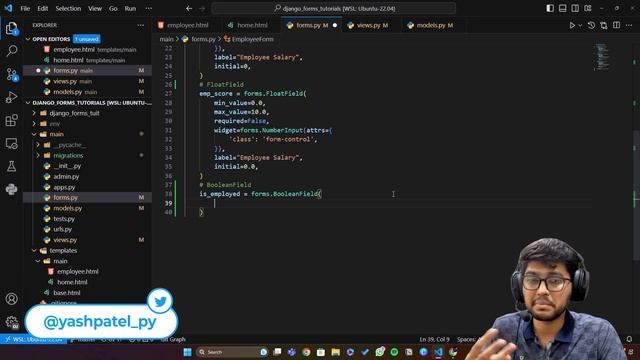Image resolution: width=640 pixels, height=360 pixels.
Task: Click the command center search box
Action: click(x=334, y=8)
